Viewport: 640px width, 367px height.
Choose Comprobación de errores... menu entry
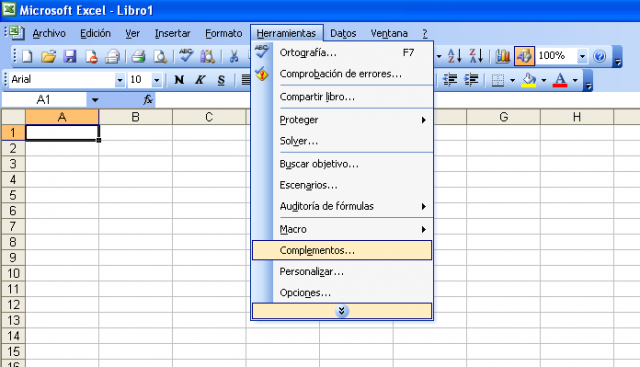(342, 74)
